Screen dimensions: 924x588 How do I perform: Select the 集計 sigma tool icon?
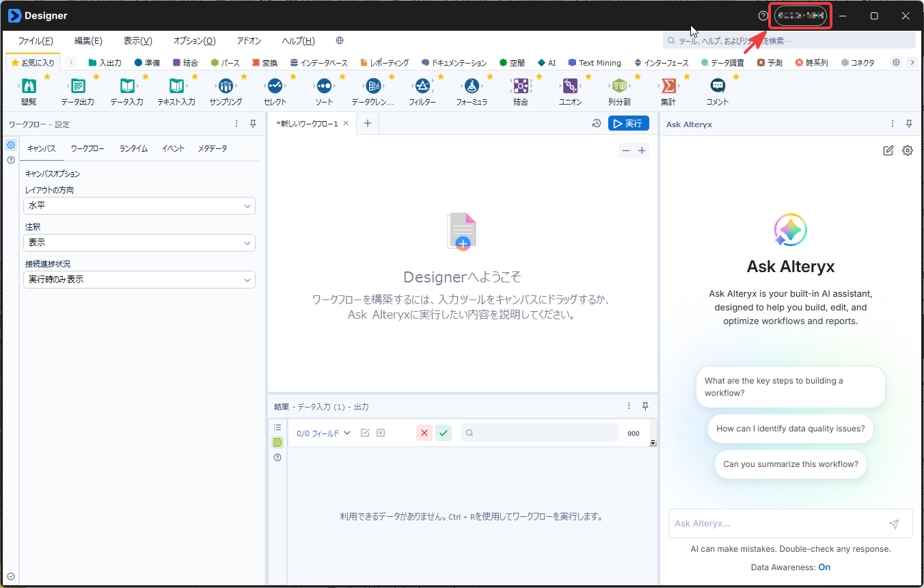pos(668,86)
